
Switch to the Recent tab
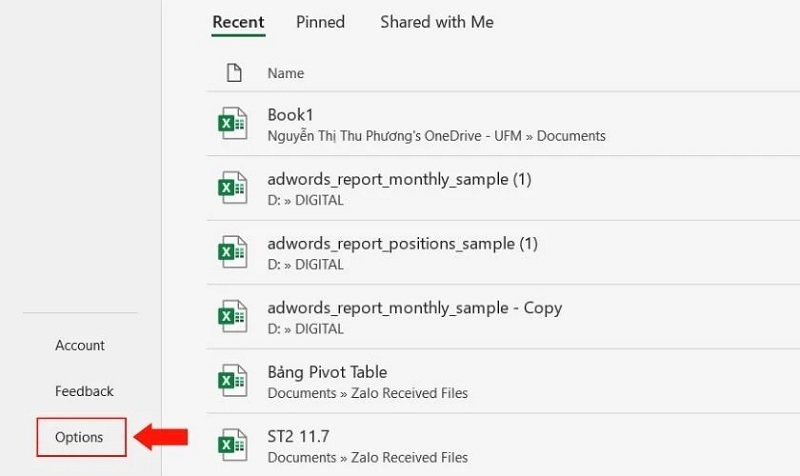click(x=238, y=22)
